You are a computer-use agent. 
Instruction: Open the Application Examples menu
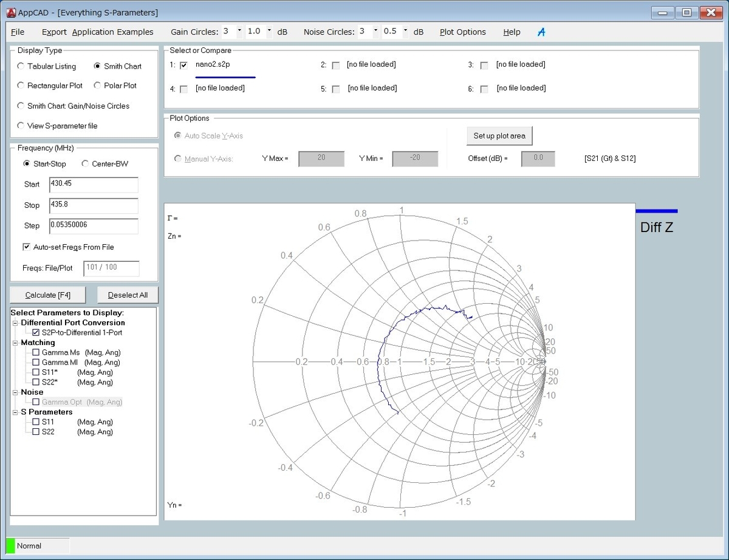[112, 32]
